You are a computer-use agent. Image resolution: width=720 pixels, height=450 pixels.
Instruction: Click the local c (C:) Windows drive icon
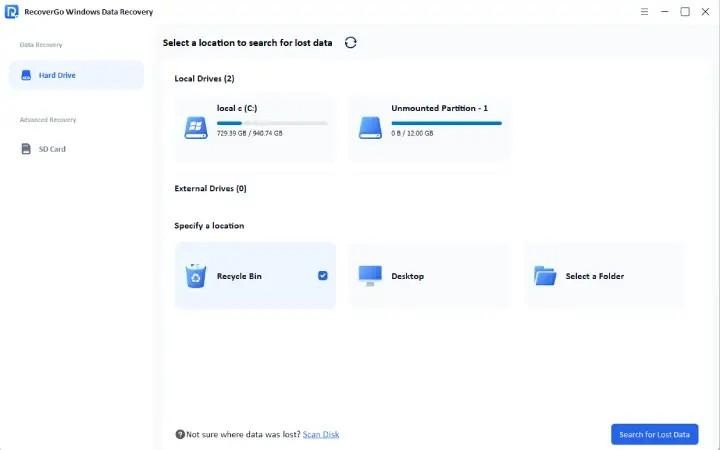pos(196,128)
